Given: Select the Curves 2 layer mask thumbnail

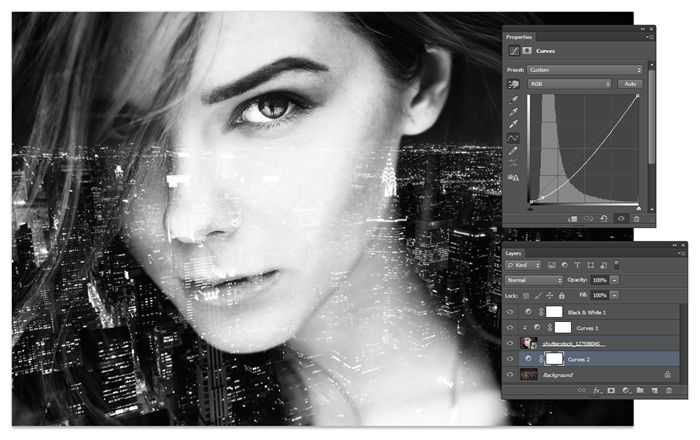Looking at the screenshot, I should click(554, 359).
